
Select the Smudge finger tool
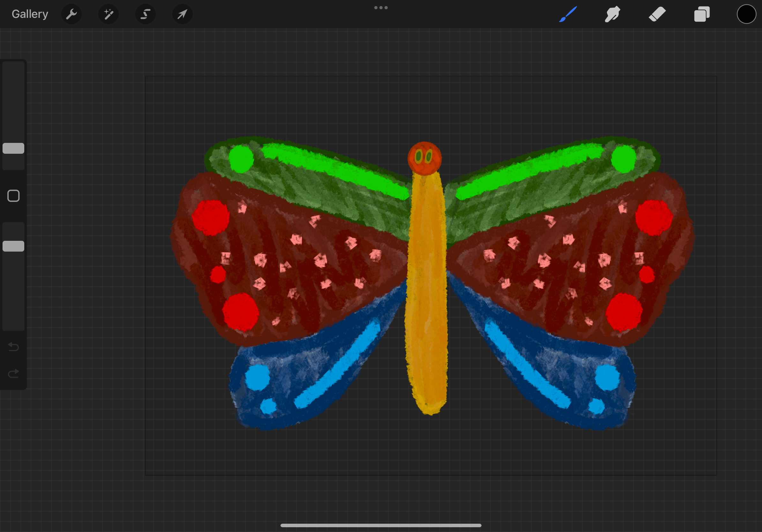(x=612, y=14)
